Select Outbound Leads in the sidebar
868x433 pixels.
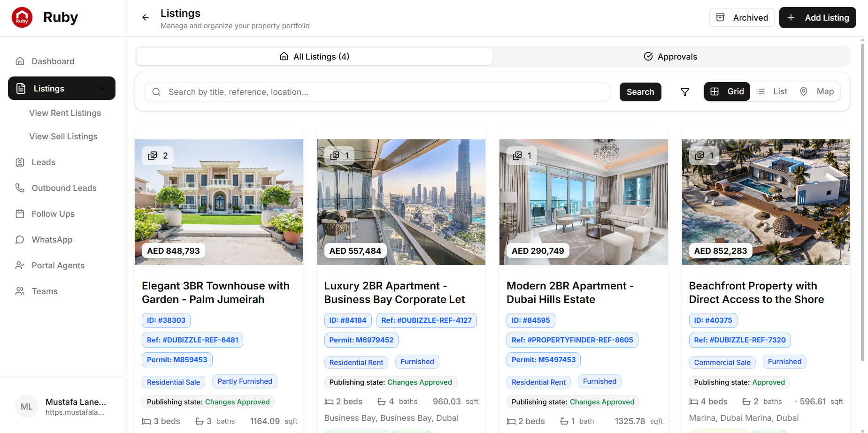click(x=63, y=188)
